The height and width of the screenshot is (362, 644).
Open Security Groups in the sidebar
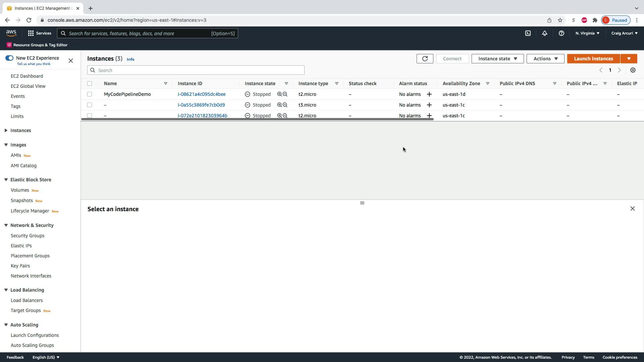point(28,236)
